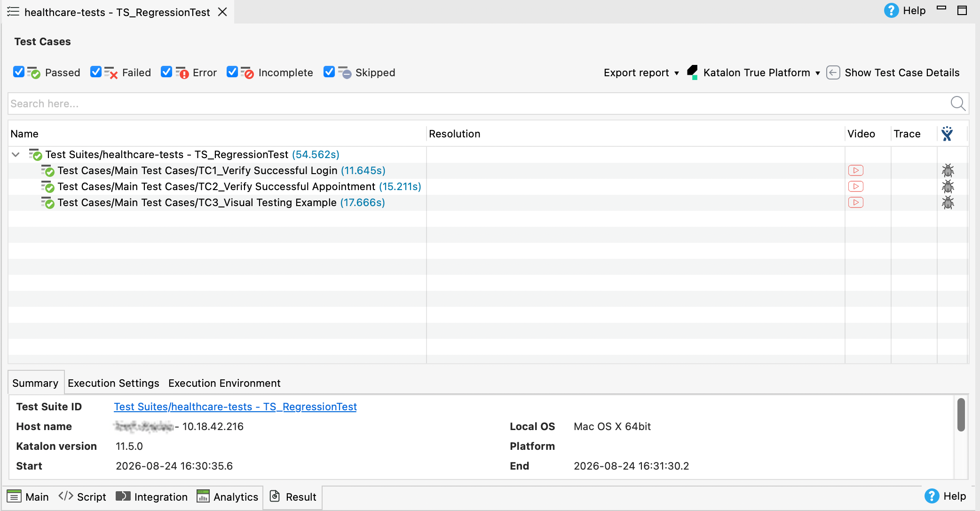Open the Integration bottom tab
Image resolution: width=980 pixels, height=511 pixels.
pyautogui.click(x=152, y=497)
